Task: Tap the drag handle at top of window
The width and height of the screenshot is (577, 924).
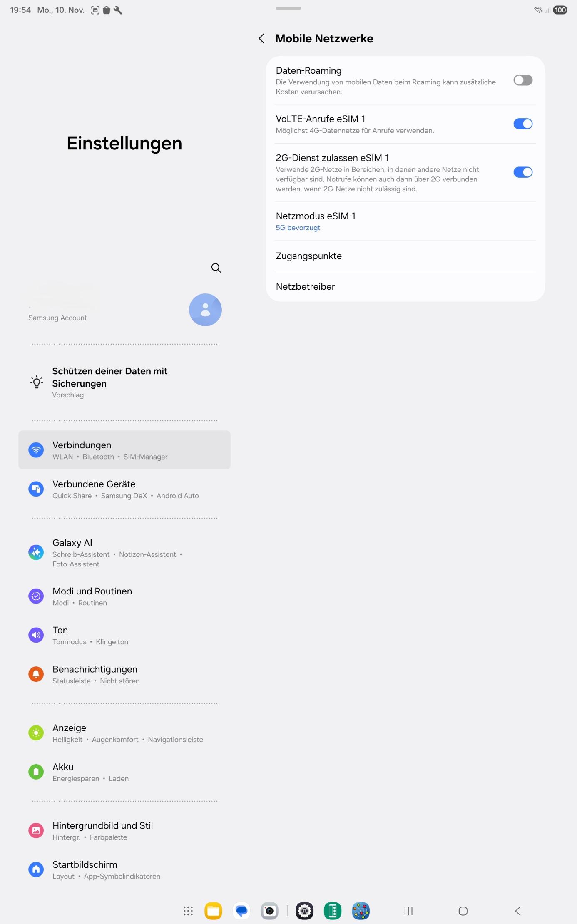Action: 288,8
